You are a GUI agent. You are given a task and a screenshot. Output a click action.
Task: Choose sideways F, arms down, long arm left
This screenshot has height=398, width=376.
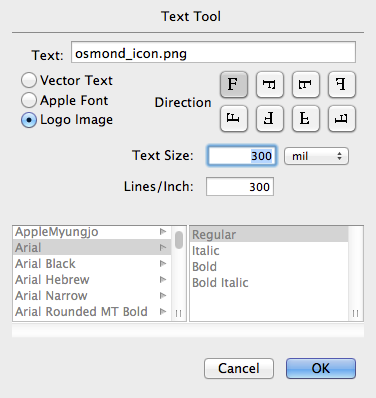[x=306, y=84]
